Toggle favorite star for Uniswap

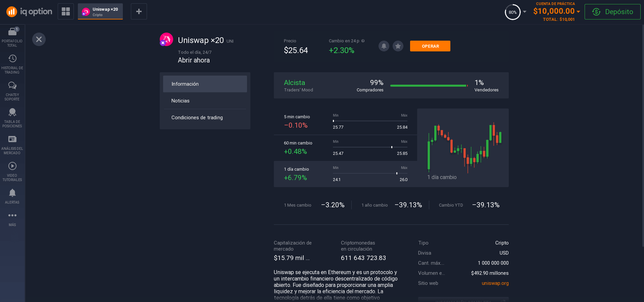[x=398, y=46]
